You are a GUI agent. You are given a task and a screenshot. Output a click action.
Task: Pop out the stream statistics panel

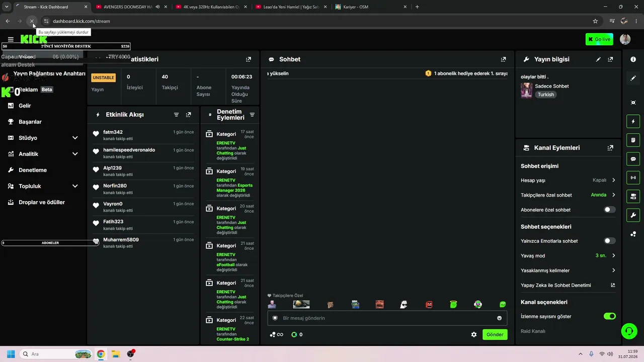[249, 59]
